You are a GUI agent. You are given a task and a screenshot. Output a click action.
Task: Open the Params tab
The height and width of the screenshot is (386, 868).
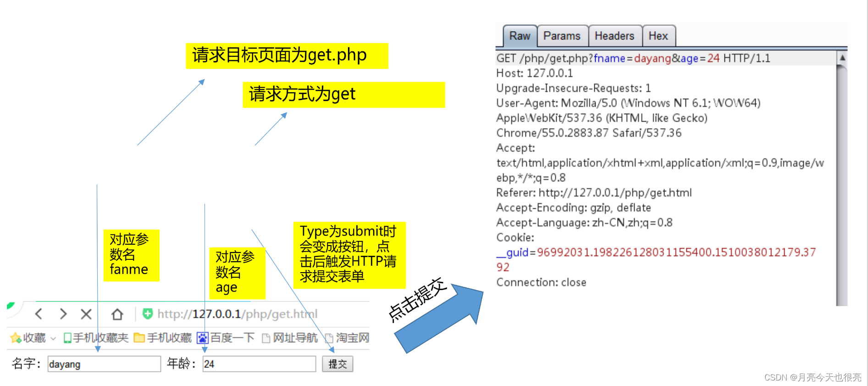pyautogui.click(x=562, y=36)
